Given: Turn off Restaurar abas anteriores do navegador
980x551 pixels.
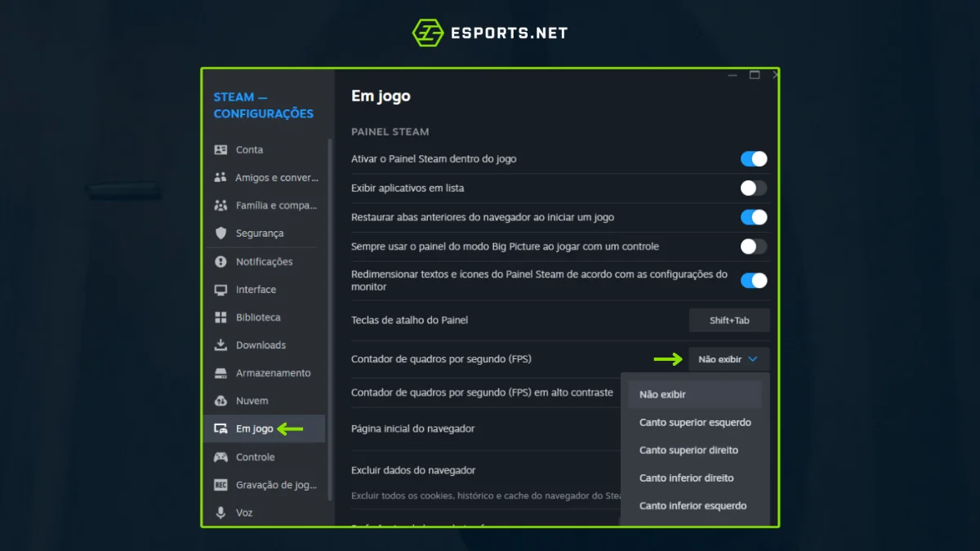Looking at the screenshot, I should pos(754,217).
